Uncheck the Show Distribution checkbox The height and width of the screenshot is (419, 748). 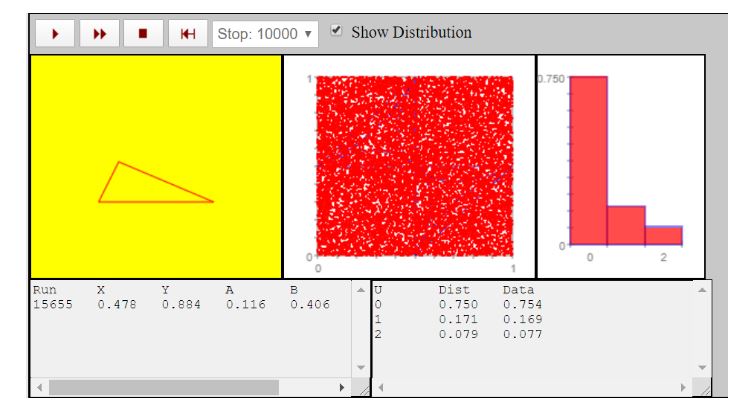coord(337,31)
